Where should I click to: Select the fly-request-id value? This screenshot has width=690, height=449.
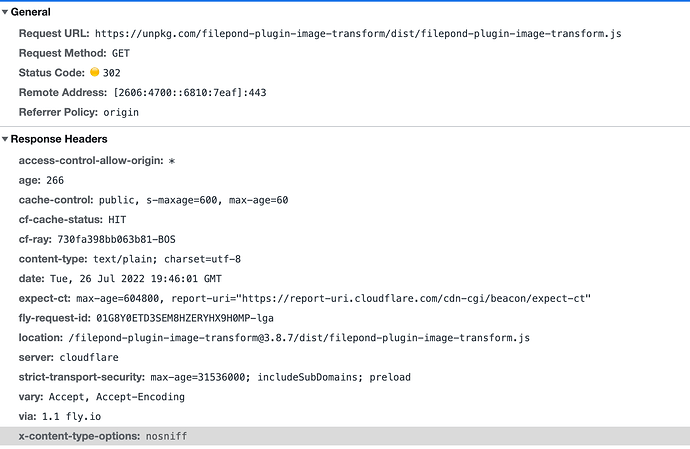[x=185, y=318]
